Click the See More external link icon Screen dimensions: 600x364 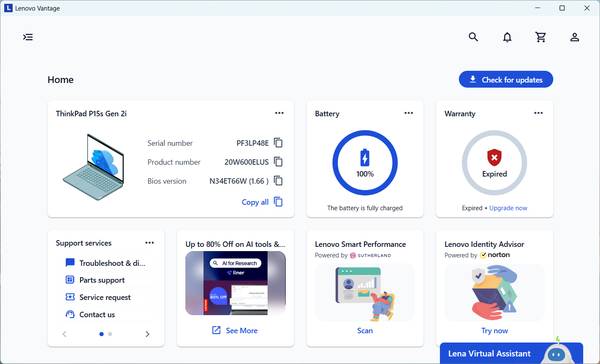216,330
